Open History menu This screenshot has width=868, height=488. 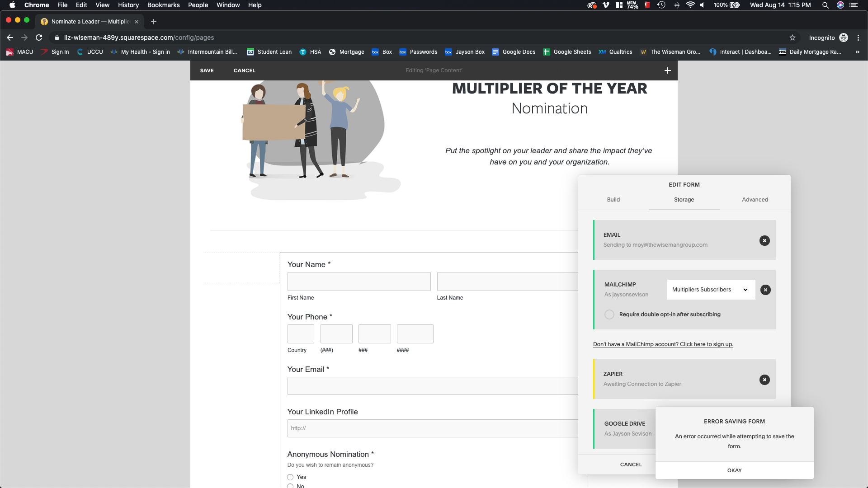[128, 5]
